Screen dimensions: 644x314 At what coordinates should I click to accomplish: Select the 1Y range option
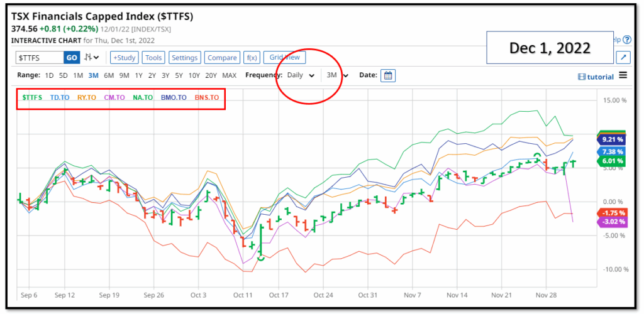(138, 75)
